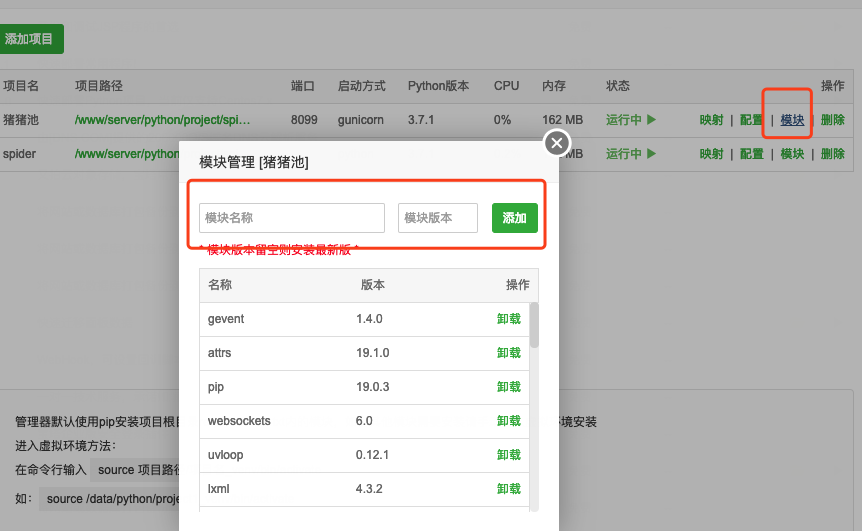Click the 模块版本 input field
This screenshot has height=531, width=862.
pos(437,218)
